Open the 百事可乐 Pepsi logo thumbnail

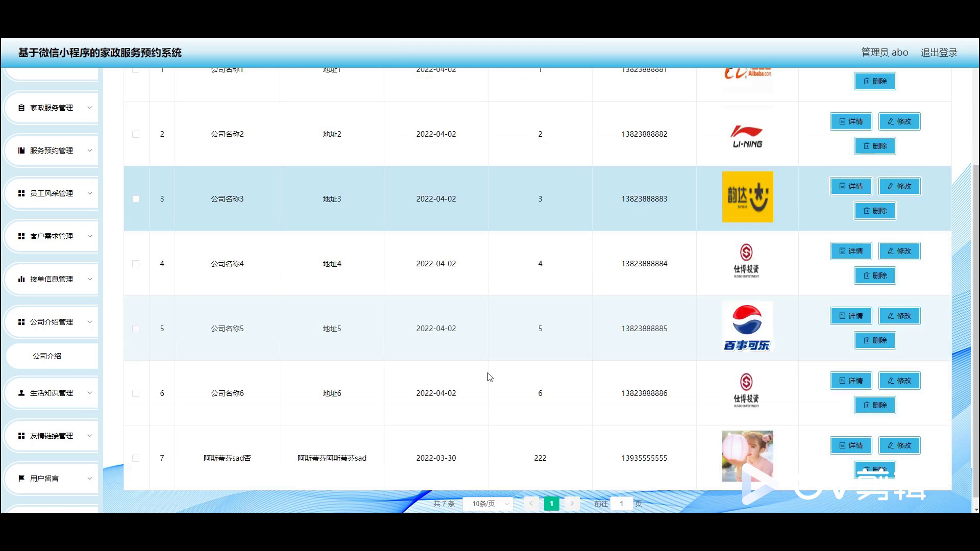747,327
